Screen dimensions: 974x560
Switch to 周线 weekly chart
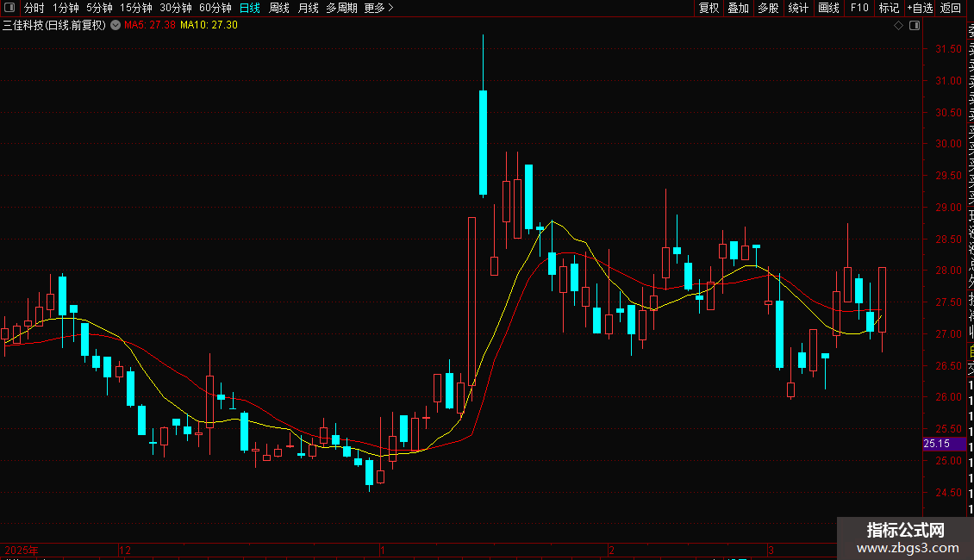pyautogui.click(x=279, y=8)
